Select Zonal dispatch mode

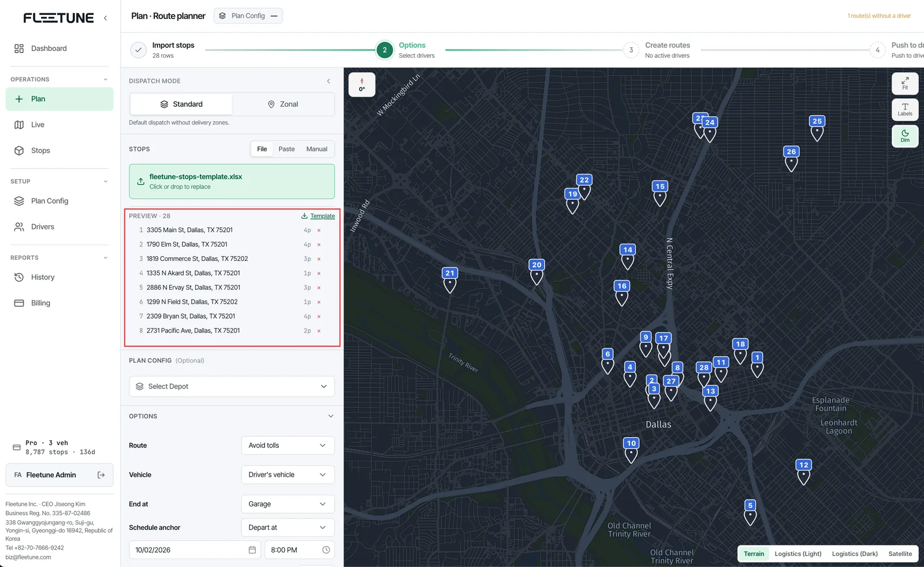click(283, 105)
